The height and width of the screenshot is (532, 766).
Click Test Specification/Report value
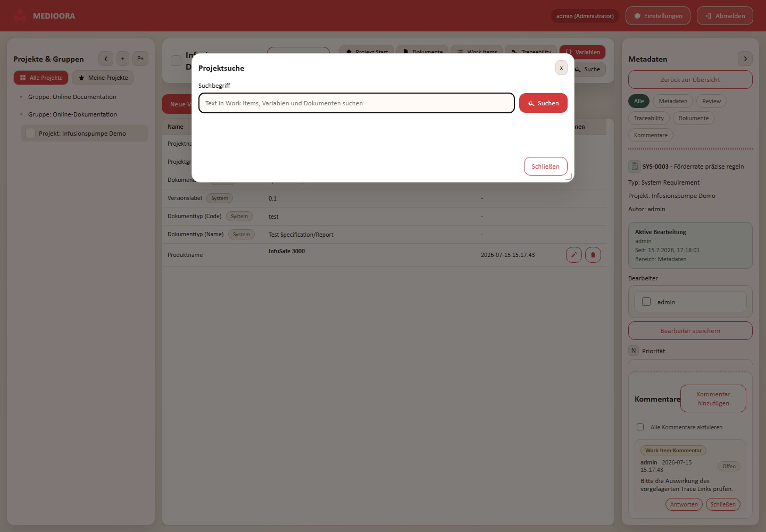click(x=301, y=235)
